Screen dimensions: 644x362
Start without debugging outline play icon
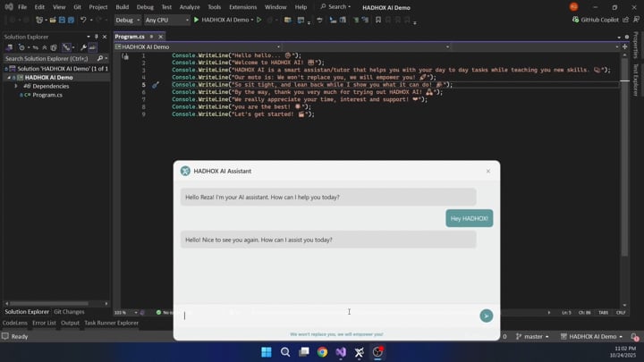pos(258,20)
